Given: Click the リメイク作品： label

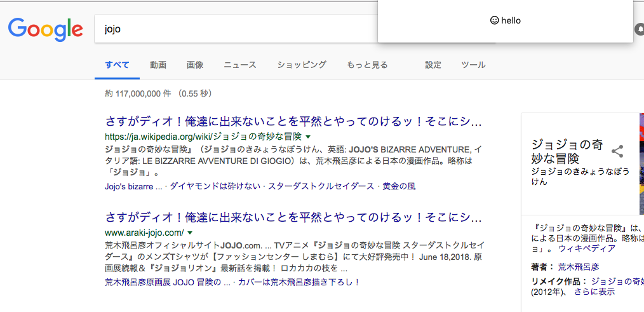Looking at the screenshot, I should coord(560,281).
